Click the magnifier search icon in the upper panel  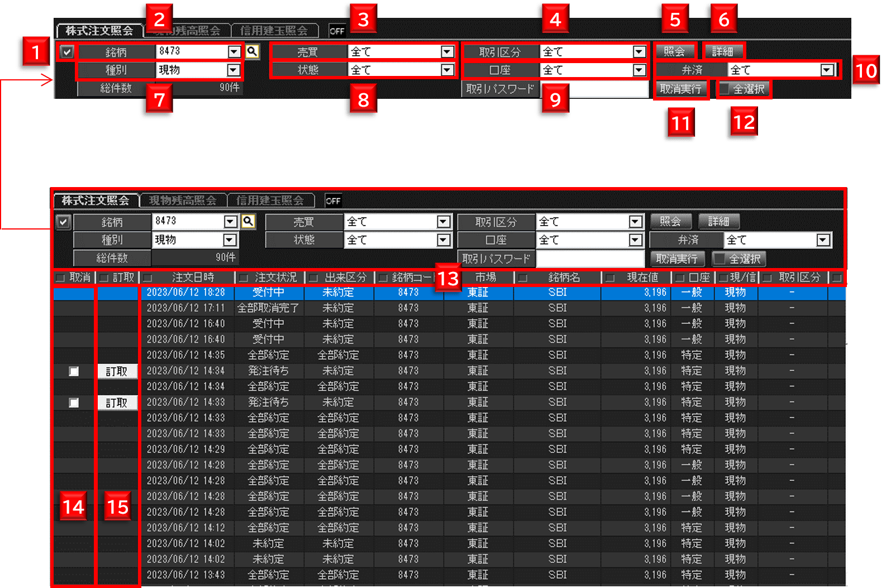pos(252,51)
